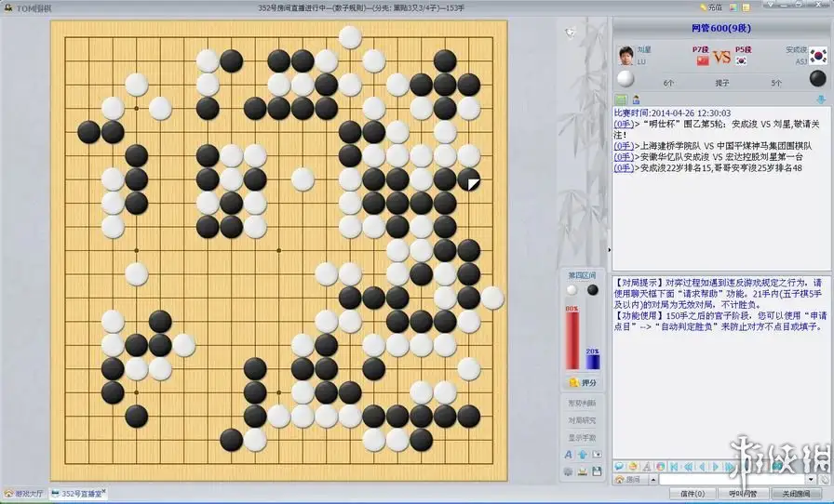The image size is (834, 504).
Task: Expand the channel selector up arrow beside 房间
Action: click(653, 480)
